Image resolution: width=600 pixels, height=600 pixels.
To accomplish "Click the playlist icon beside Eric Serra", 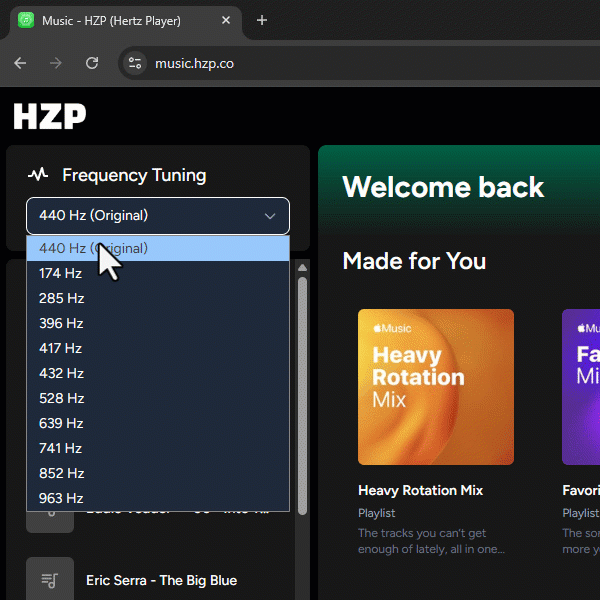I will 49,580.
